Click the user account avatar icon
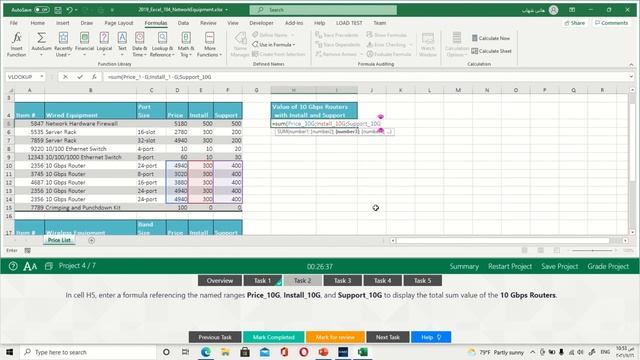This screenshot has height=360, width=640. coord(553,10)
